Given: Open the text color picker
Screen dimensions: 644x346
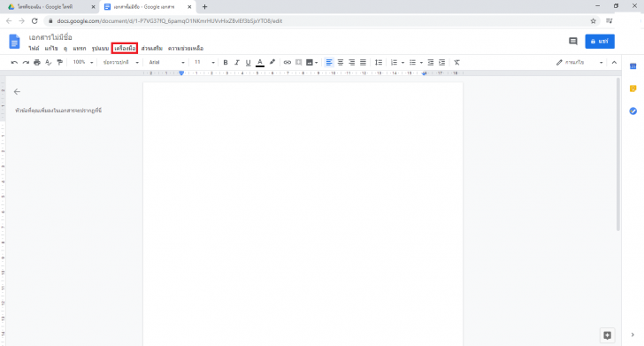Looking at the screenshot, I should click(x=260, y=63).
